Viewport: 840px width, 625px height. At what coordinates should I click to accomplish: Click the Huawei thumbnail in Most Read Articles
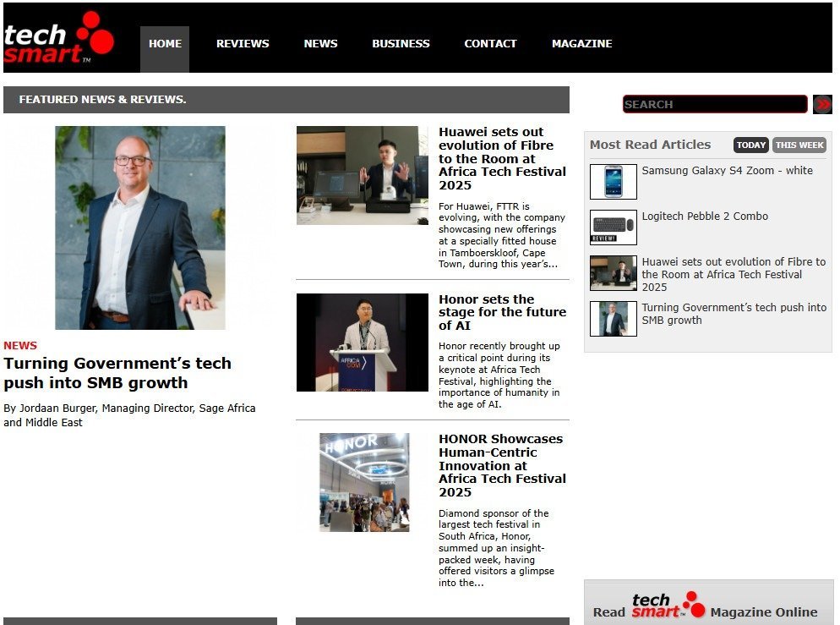(614, 273)
